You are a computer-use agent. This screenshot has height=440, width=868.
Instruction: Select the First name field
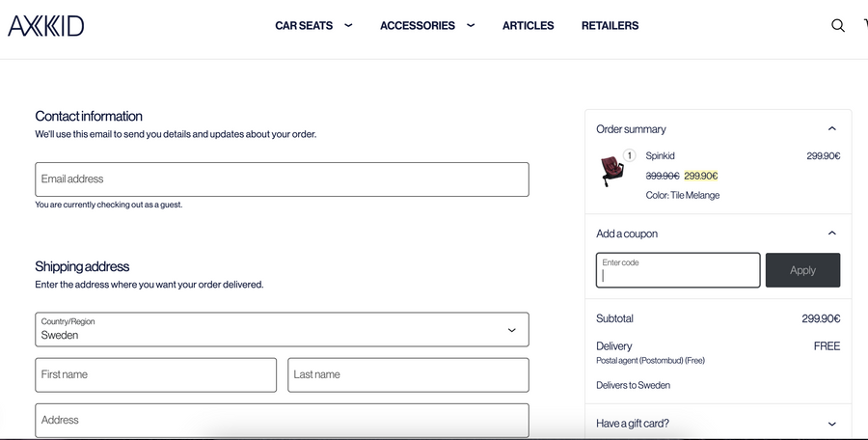tap(155, 375)
